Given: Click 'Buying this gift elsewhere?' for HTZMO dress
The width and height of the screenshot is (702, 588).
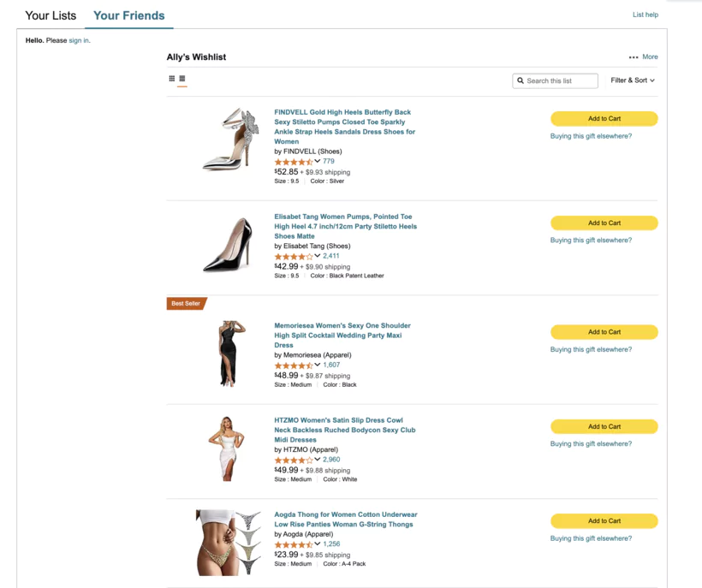Looking at the screenshot, I should coord(591,444).
